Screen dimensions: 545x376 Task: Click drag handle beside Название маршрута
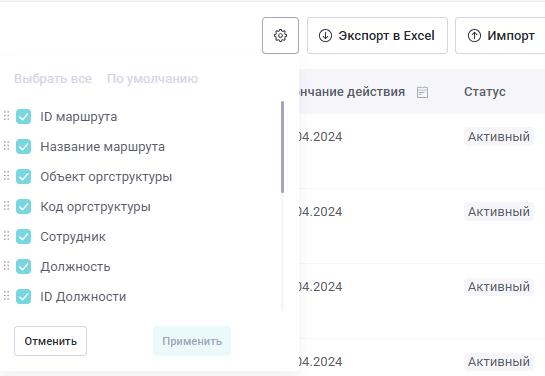click(x=6, y=146)
